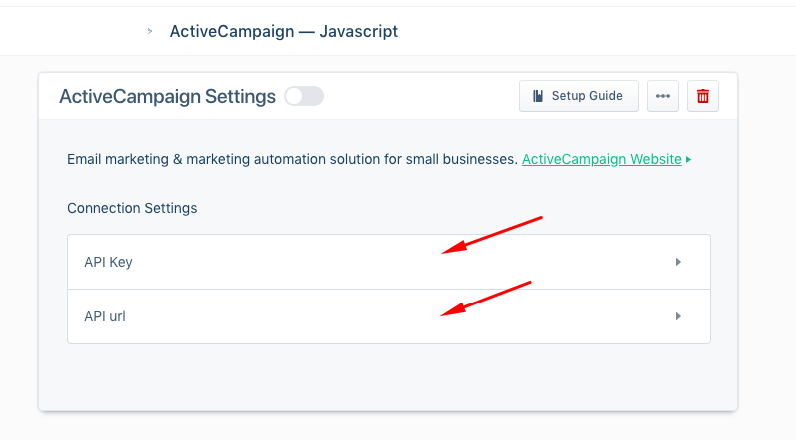796x440 pixels.
Task: Click the Connection Settings section label
Action: tap(132, 208)
